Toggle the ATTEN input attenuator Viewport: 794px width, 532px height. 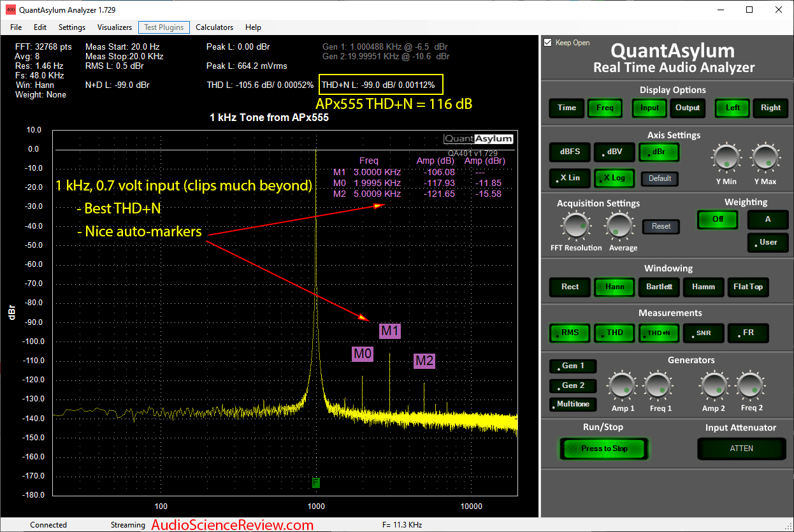742,449
